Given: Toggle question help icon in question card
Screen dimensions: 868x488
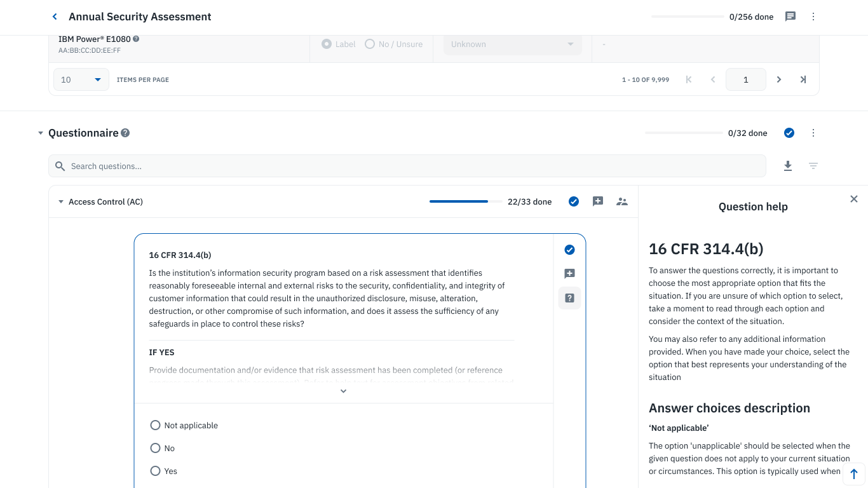Looking at the screenshot, I should 569,298.
